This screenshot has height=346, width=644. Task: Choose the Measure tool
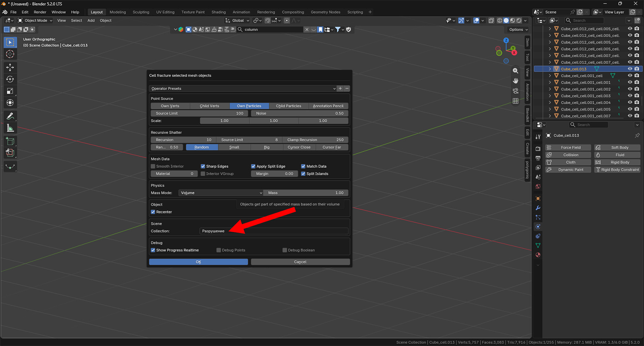(10, 128)
